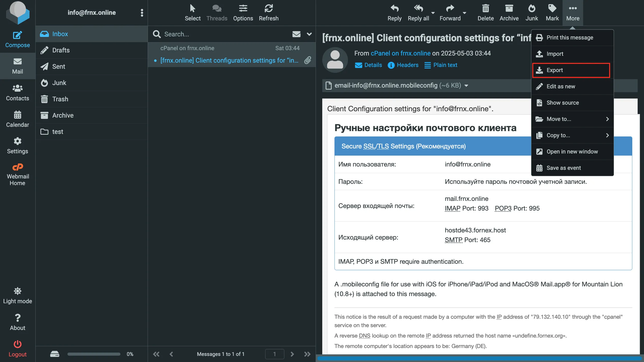The width and height of the screenshot is (644, 362).
Task: Click the Compose icon
Action: click(17, 35)
